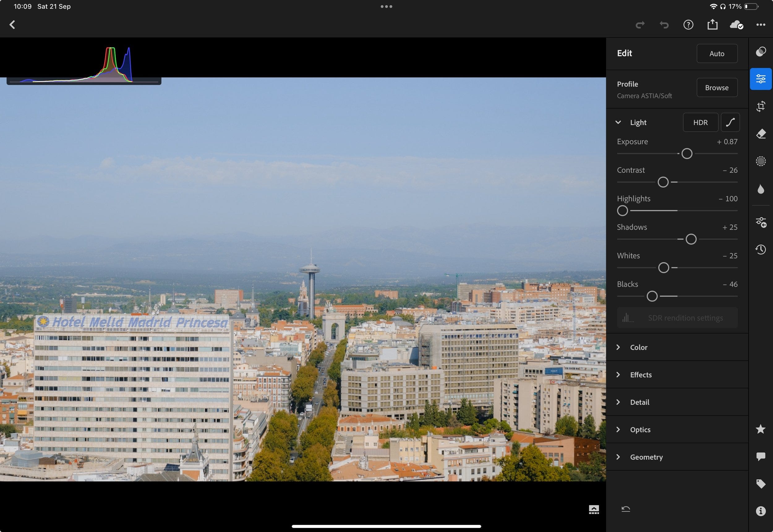
Task: Open the keywords tag icon
Action: coord(761,484)
